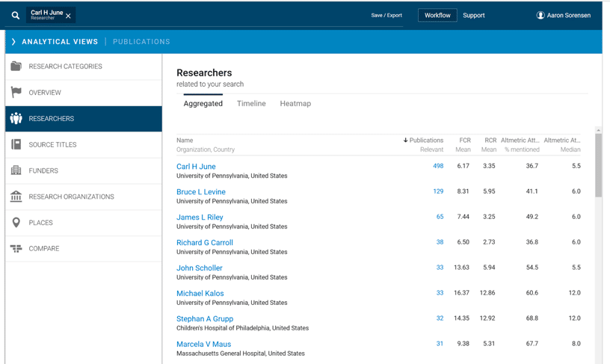Viewport: 610px width, 364px height.
Task: Click the Source Titles book icon
Action: [x=16, y=144]
